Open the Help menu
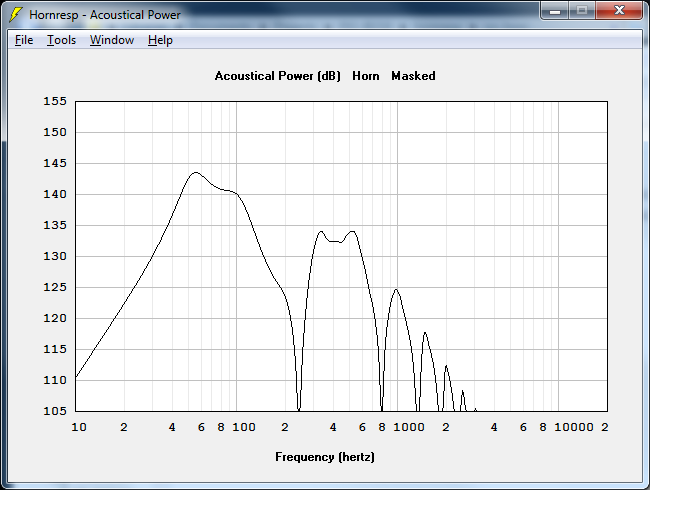This screenshot has width=691, height=518. [x=160, y=40]
